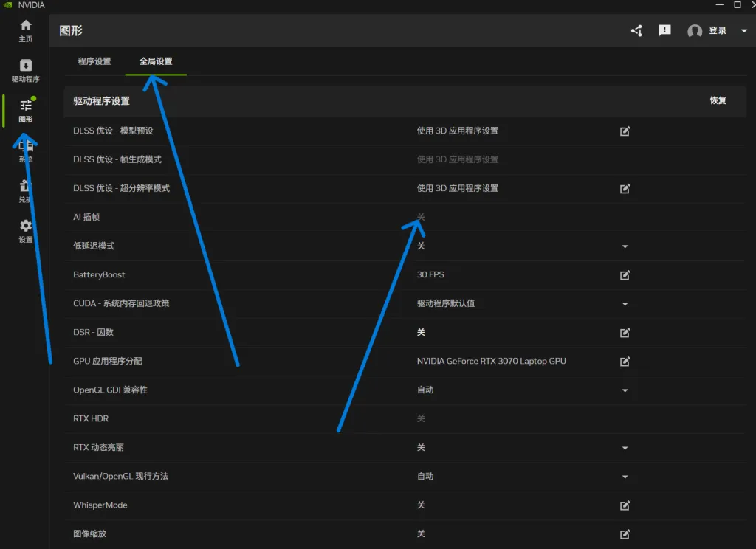Select the 图形 graphics sidebar icon
Viewport: 756px width, 549px height.
click(x=26, y=111)
